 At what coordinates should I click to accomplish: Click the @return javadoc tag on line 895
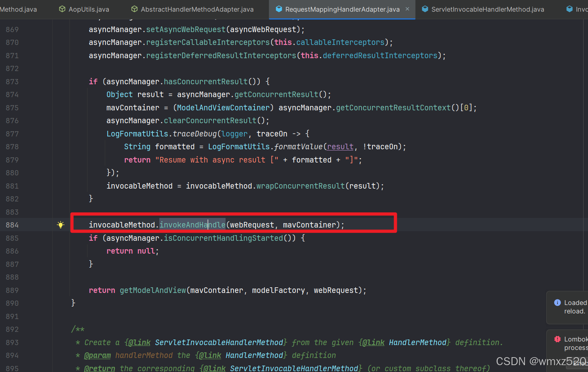[100, 368]
